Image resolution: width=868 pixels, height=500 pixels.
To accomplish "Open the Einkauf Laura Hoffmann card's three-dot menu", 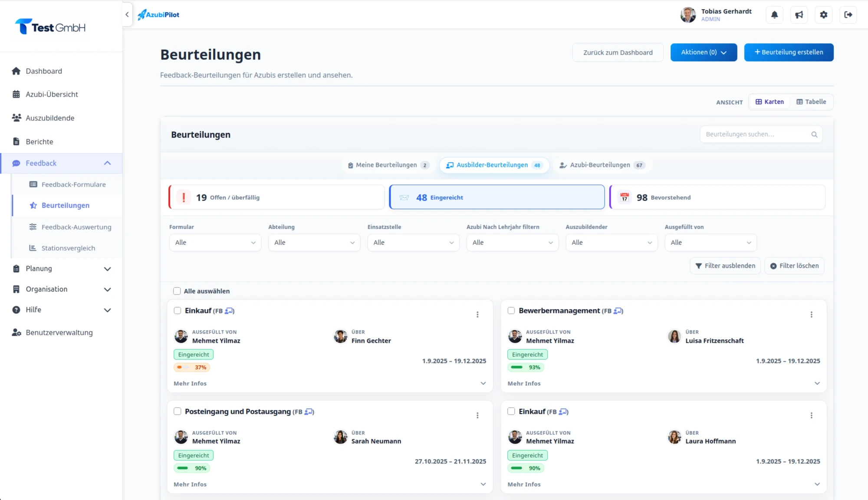I will click(x=811, y=415).
